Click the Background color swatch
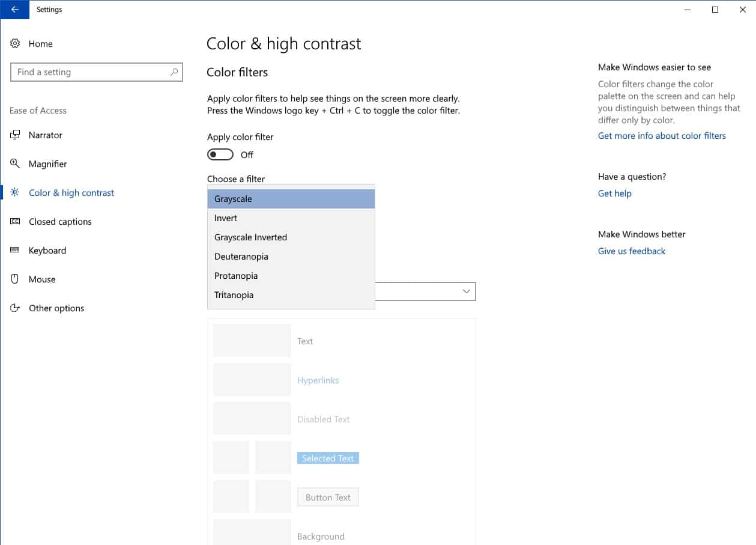 point(252,532)
